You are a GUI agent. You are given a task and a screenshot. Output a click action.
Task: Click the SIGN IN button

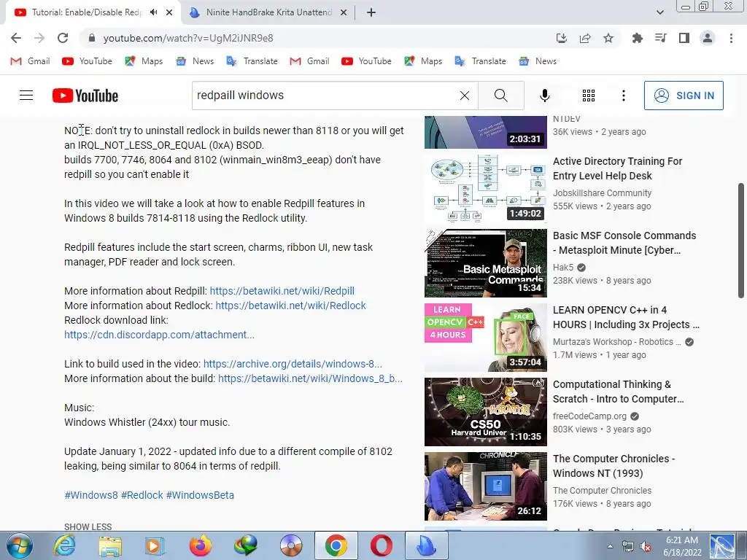coord(684,96)
